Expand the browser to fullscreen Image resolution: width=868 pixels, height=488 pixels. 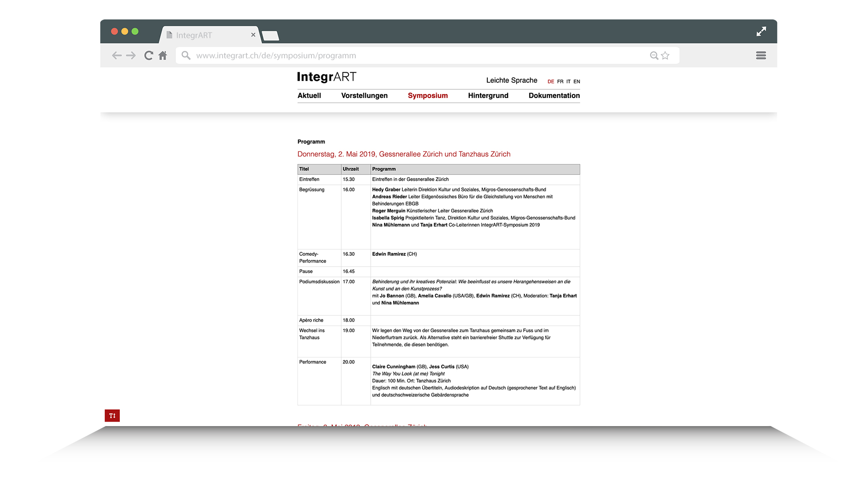click(761, 31)
